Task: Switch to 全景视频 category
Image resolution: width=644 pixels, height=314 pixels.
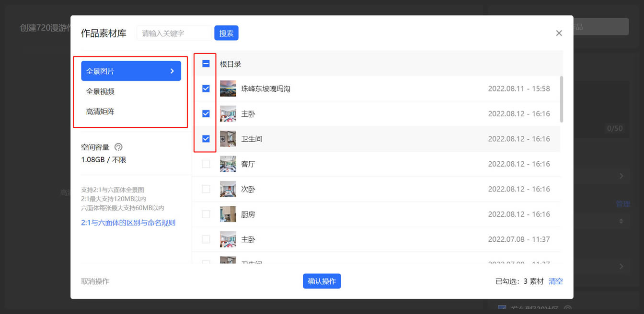Action: (100, 91)
